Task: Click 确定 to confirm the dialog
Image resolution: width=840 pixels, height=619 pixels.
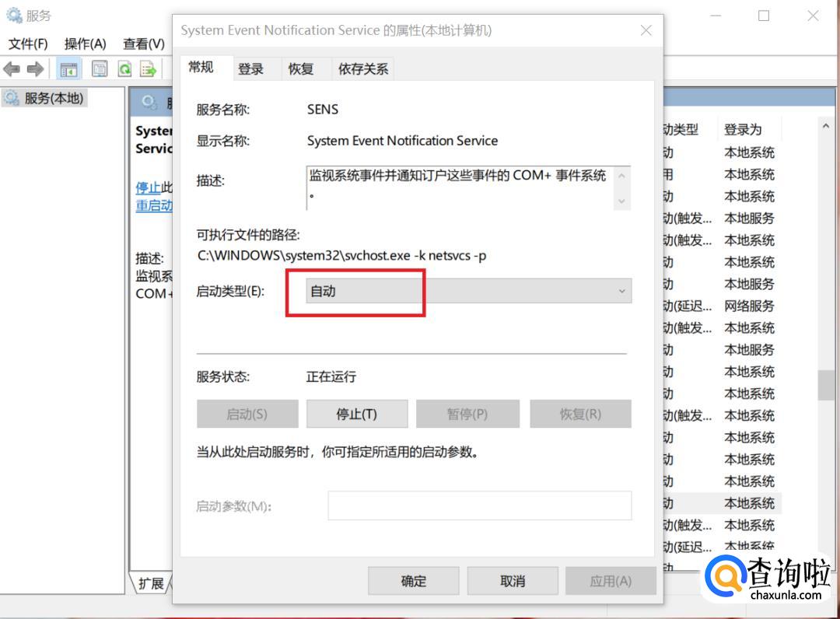Action: [x=413, y=581]
